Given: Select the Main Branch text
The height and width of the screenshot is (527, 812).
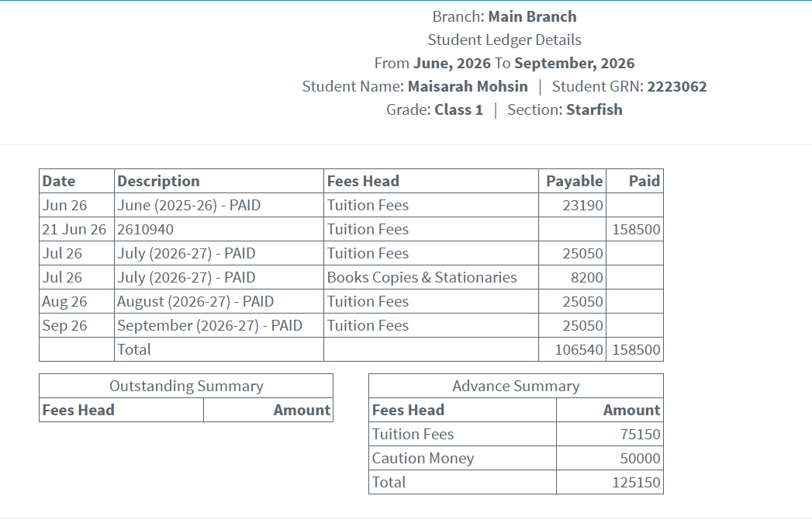Looking at the screenshot, I should click(532, 16).
